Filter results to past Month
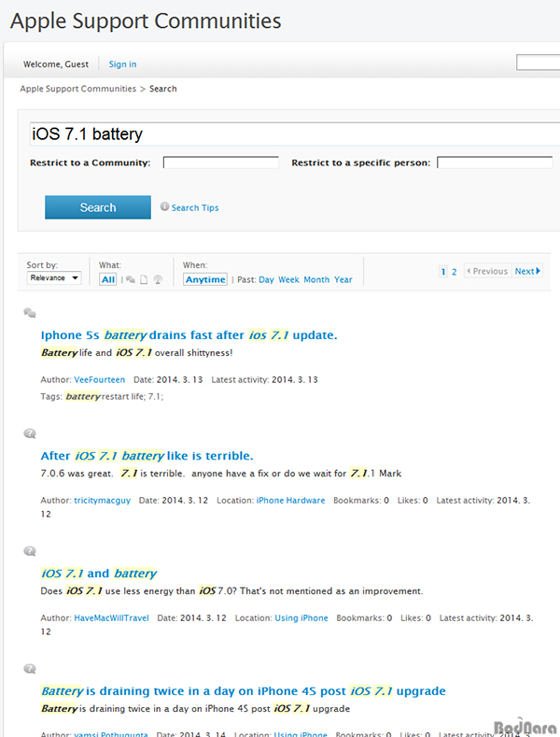Screen dimensions: 560x737 point(316,279)
